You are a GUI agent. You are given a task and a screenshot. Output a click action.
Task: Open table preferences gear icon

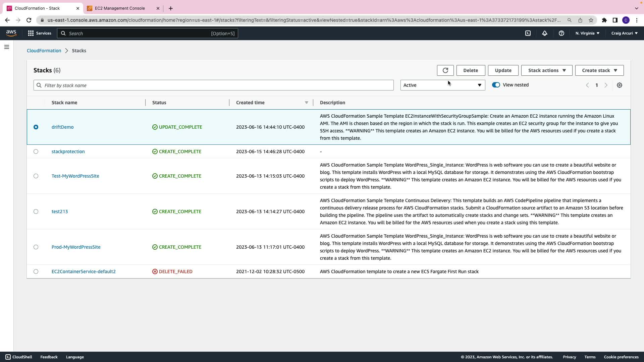coord(619,85)
